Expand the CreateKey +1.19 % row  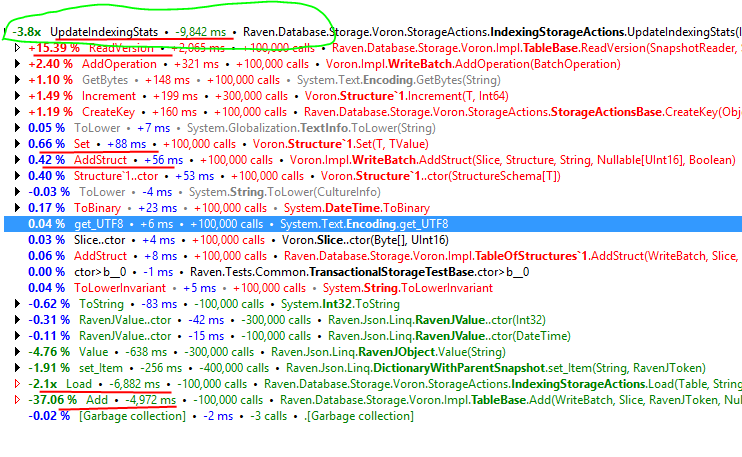pyautogui.click(x=17, y=112)
